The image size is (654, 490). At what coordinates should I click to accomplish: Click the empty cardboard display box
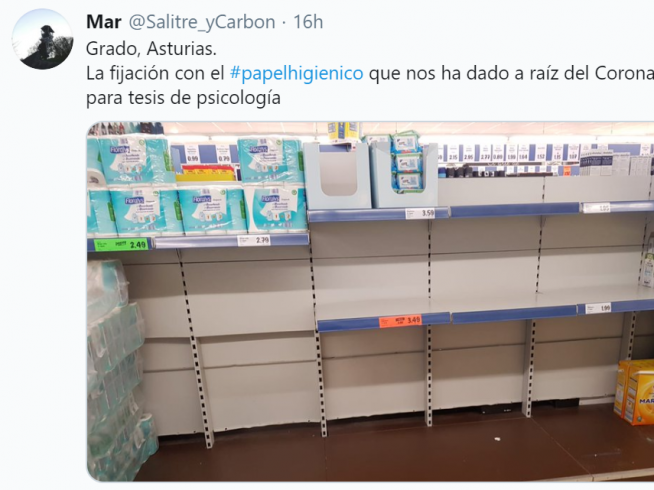pyautogui.click(x=337, y=176)
